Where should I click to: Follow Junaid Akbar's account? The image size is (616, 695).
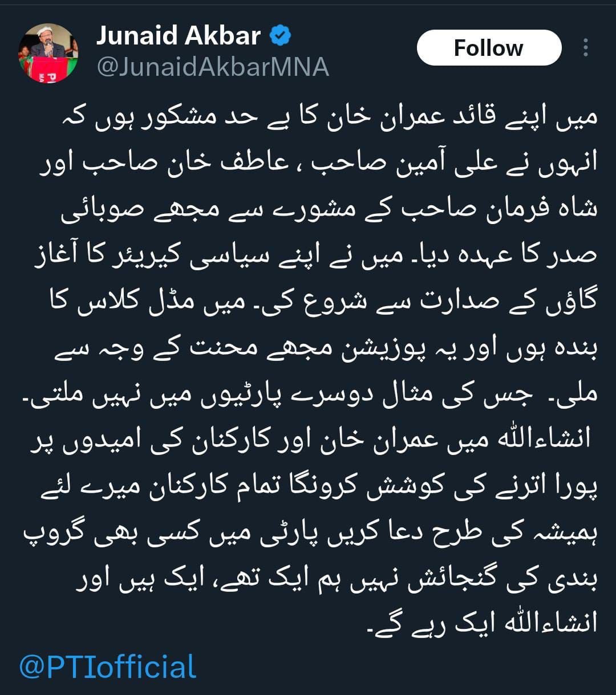[x=489, y=48]
